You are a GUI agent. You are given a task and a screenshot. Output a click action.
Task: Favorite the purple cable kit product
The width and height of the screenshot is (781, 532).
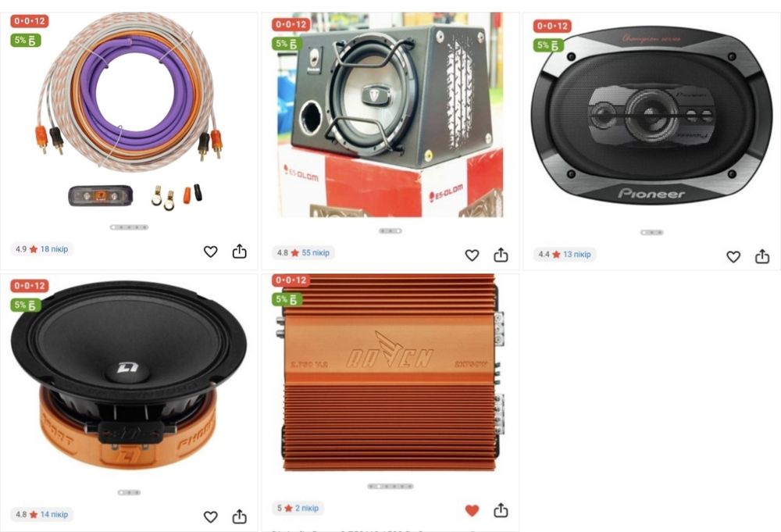pyautogui.click(x=211, y=252)
